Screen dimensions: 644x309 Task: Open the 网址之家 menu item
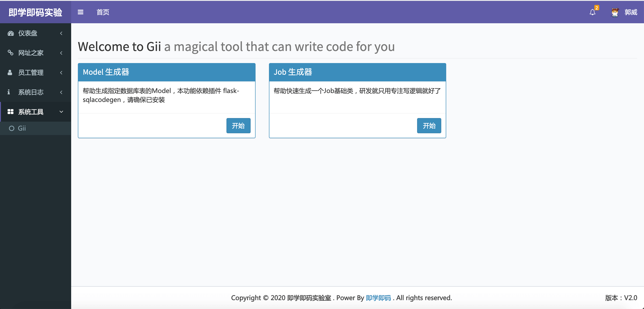(36, 53)
